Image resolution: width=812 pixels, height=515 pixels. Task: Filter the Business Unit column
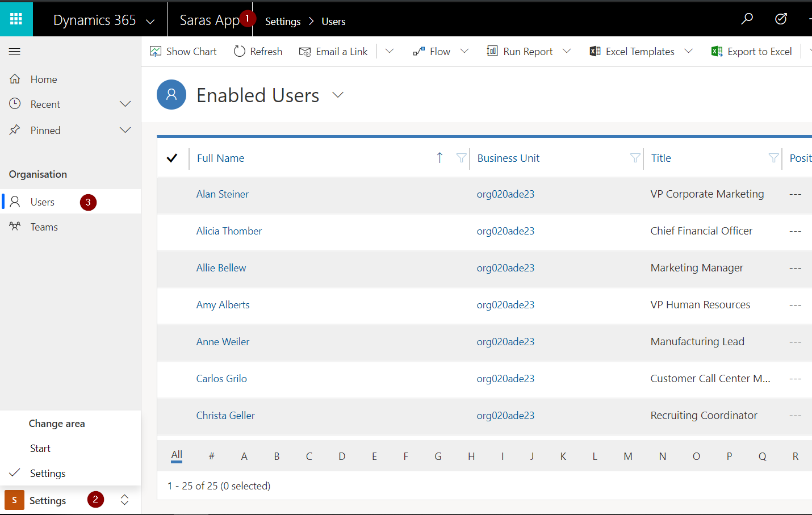(635, 158)
